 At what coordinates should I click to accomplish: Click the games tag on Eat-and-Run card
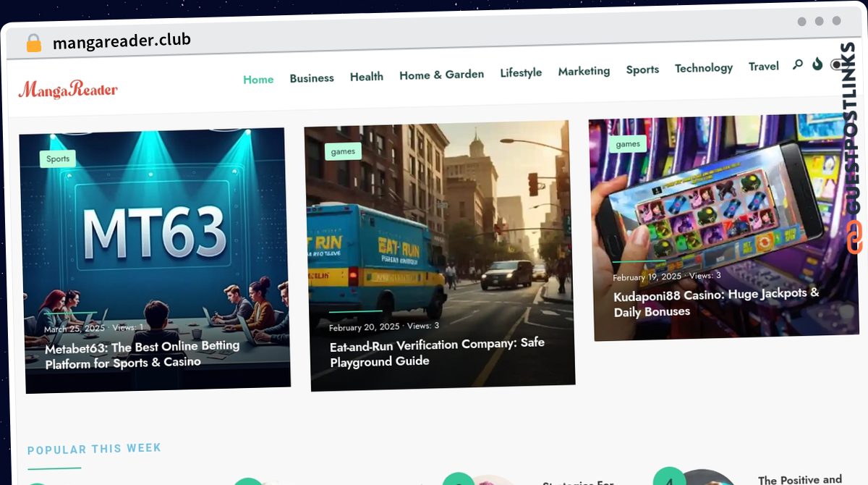[x=343, y=151]
